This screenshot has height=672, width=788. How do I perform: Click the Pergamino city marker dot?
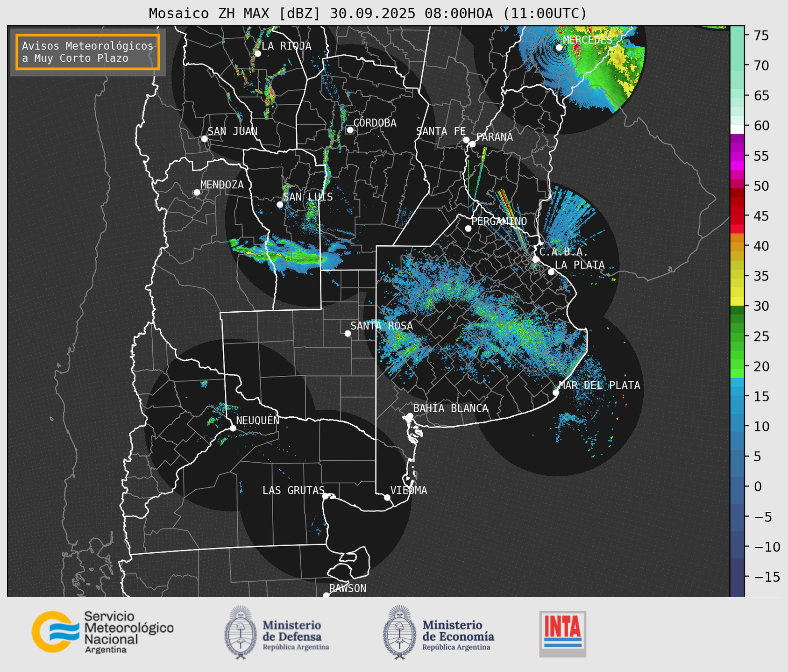468,229
